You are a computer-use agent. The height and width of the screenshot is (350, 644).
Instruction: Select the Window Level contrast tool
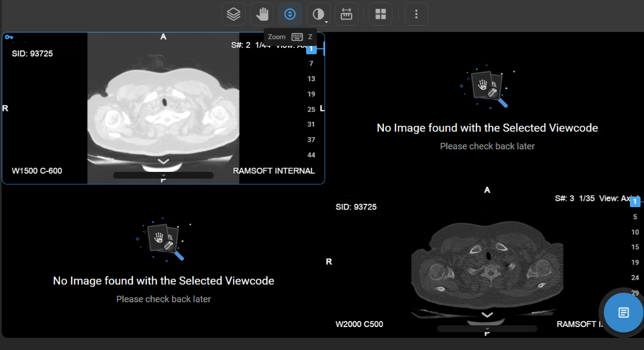pos(317,14)
